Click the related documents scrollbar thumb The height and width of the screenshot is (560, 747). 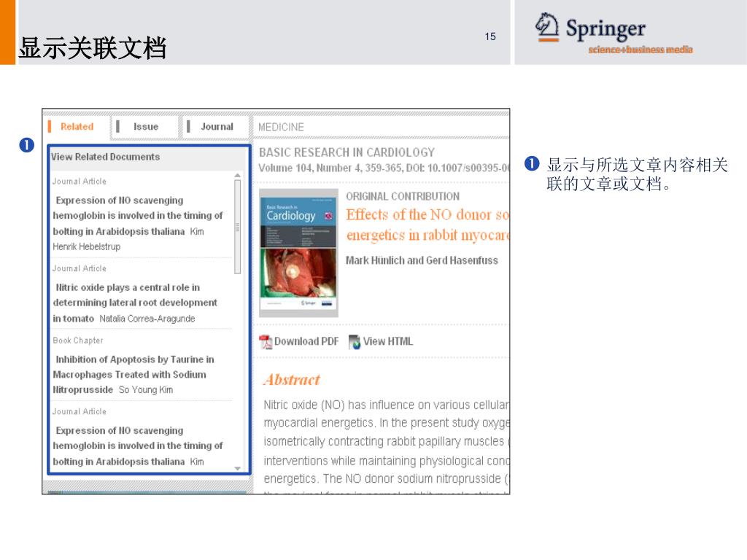point(237,227)
